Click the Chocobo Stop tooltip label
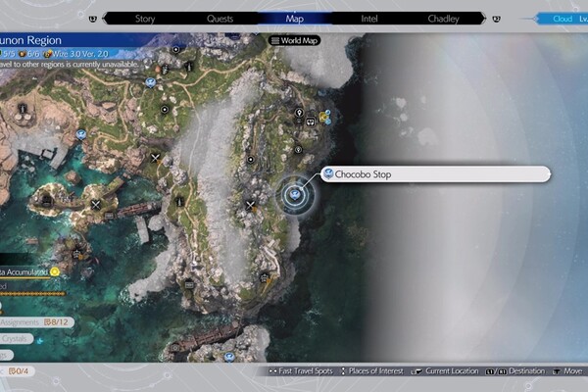The height and width of the screenshot is (392, 588). (436, 174)
